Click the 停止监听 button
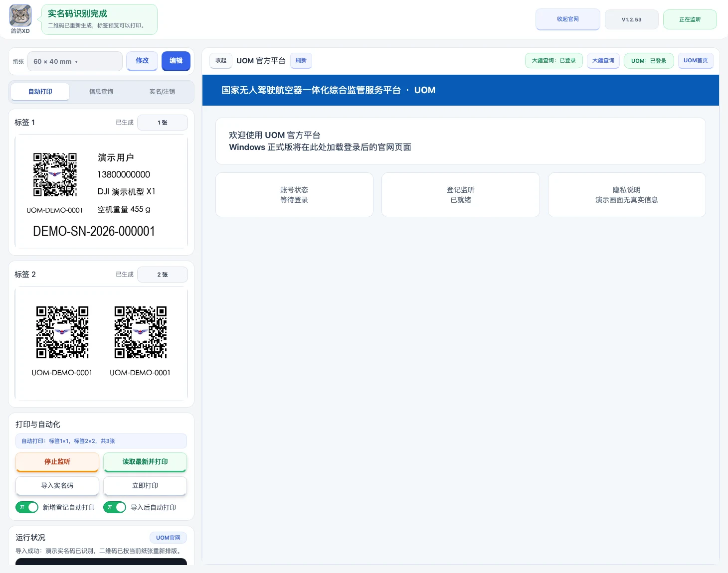 click(x=57, y=462)
